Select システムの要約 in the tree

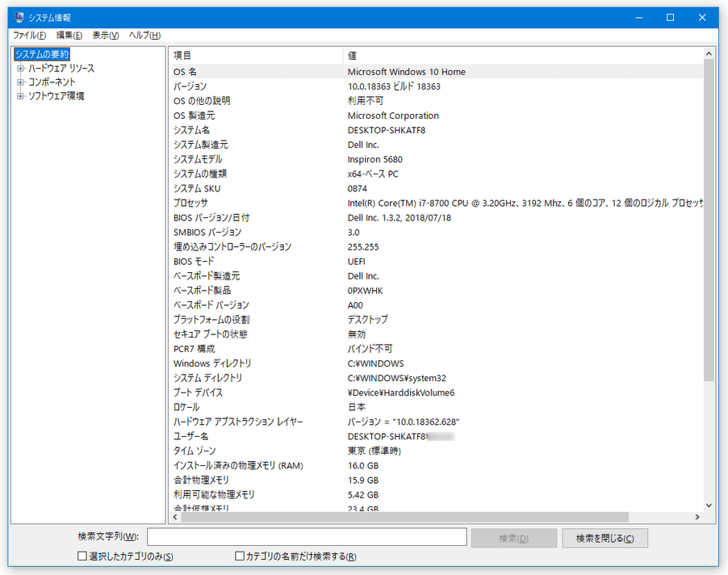(42, 54)
